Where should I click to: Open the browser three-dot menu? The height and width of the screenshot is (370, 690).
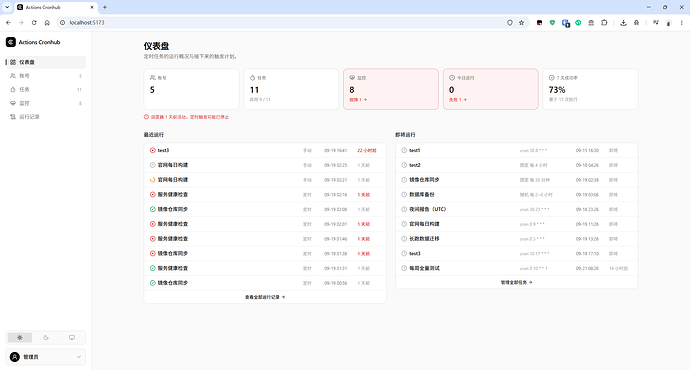682,22
